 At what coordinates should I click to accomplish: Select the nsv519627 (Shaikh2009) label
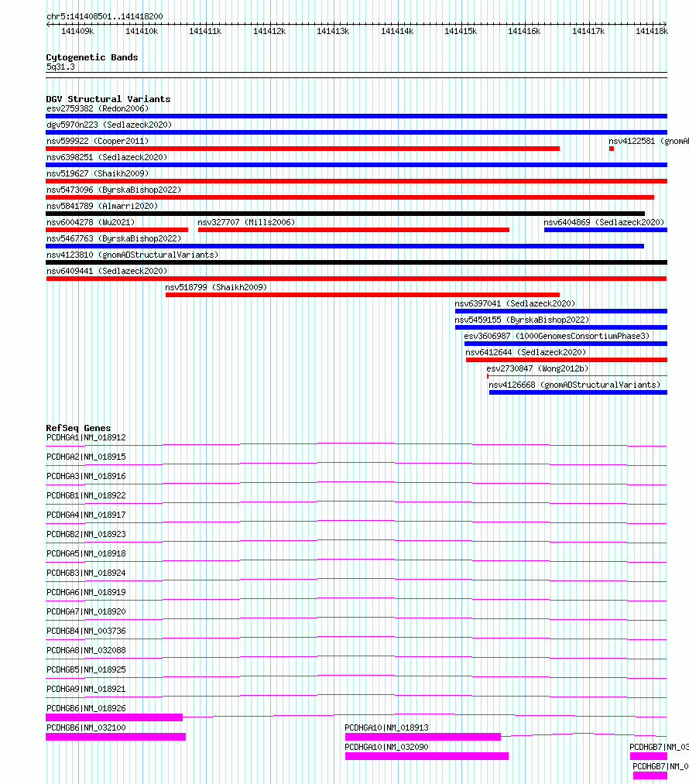click(98, 173)
